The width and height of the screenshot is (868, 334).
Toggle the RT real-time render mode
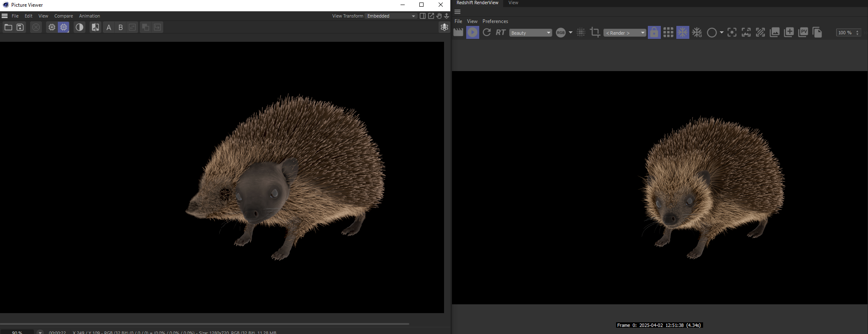tap(501, 33)
